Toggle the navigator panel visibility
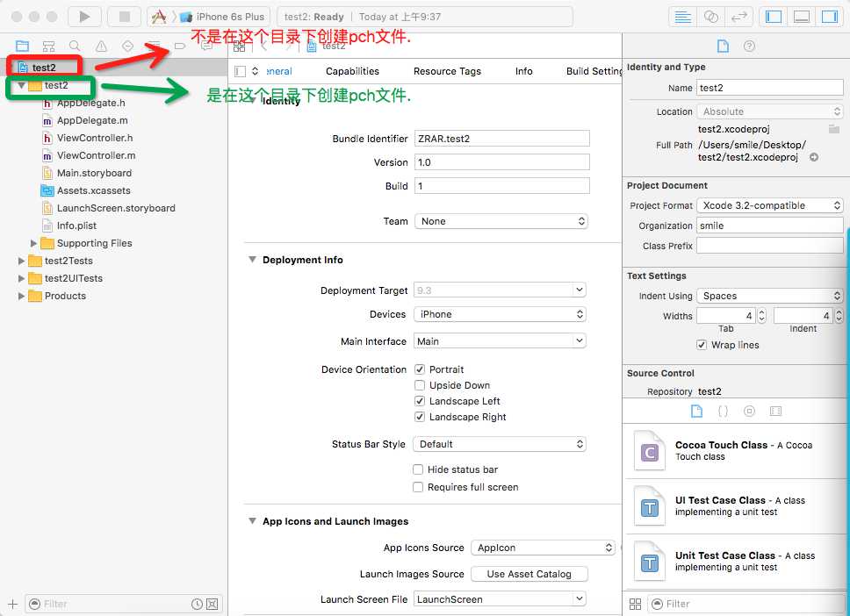850x616 pixels. click(773, 17)
